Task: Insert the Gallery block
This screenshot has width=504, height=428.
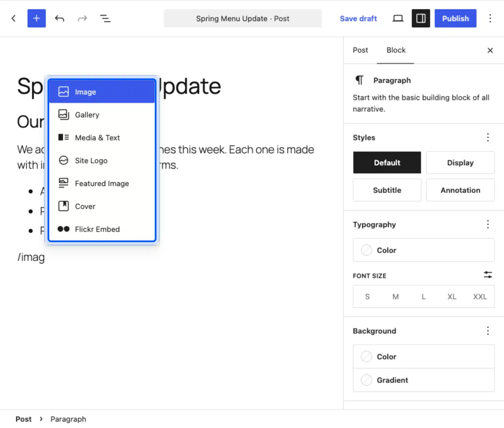Action: pos(102,115)
